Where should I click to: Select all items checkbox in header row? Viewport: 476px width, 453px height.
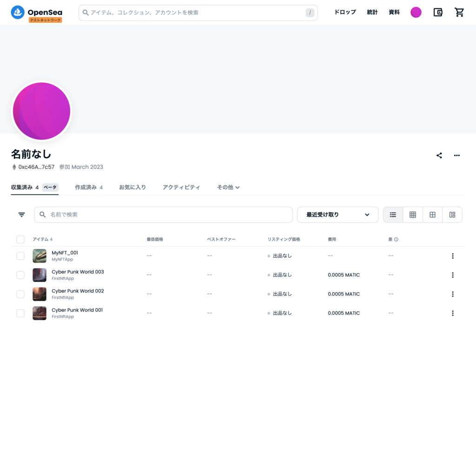pyautogui.click(x=20, y=240)
